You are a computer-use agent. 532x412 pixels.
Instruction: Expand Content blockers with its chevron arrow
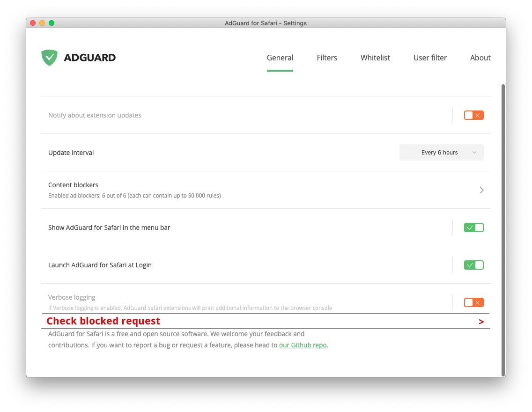point(482,190)
